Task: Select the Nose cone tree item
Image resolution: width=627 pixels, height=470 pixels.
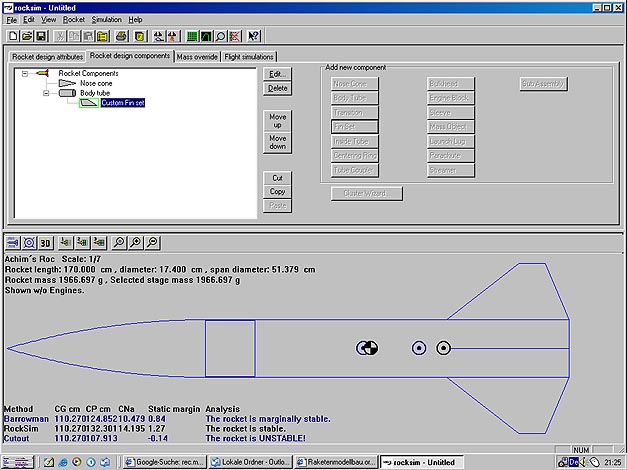Action: 96,83
